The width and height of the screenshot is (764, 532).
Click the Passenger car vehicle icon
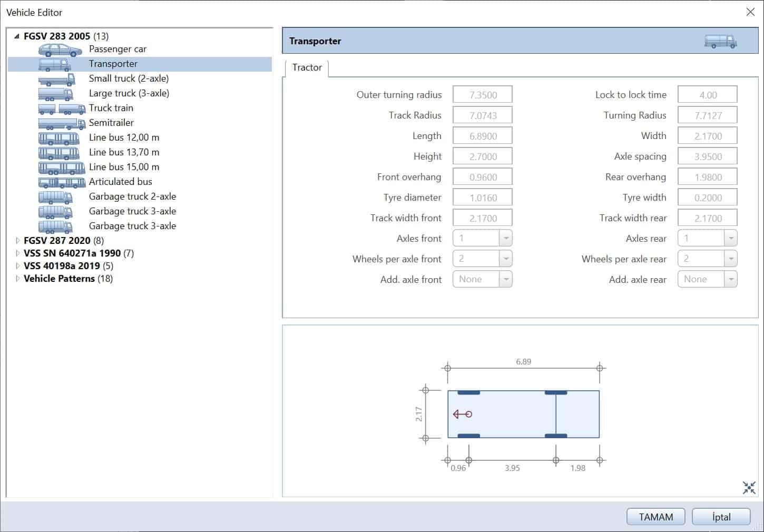pyautogui.click(x=60, y=50)
